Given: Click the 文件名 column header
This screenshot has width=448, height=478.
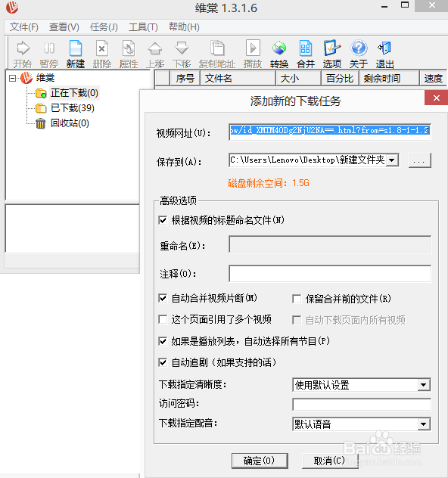Looking at the screenshot, I should pyautogui.click(x=238, y=79).
